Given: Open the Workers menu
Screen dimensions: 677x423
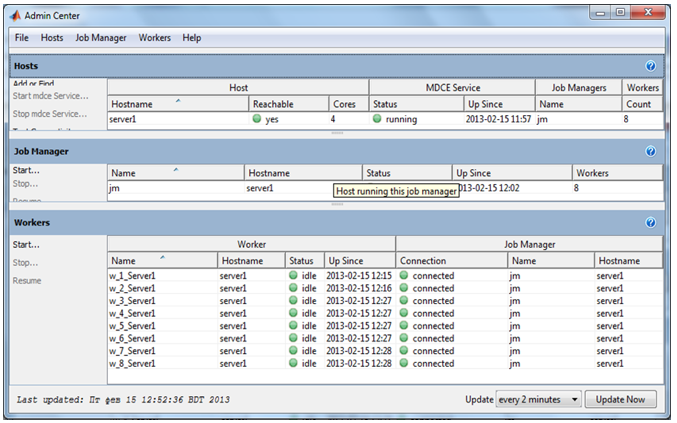Looking at the screenshot, I should (155, 38).
